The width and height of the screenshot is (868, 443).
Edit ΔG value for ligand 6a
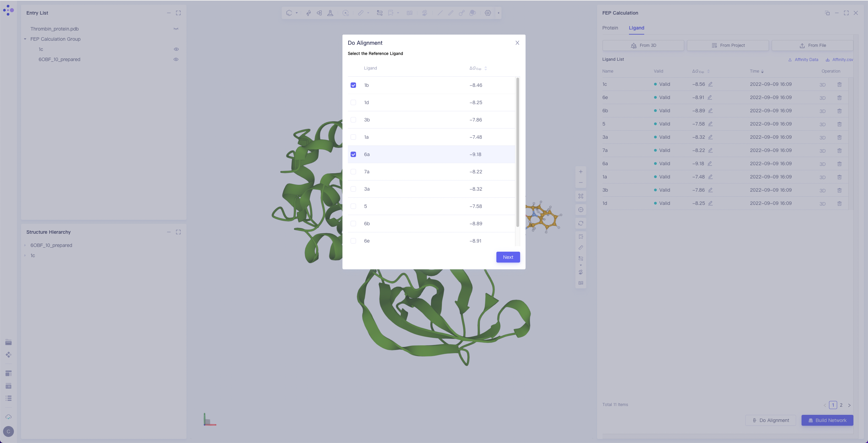710,163
